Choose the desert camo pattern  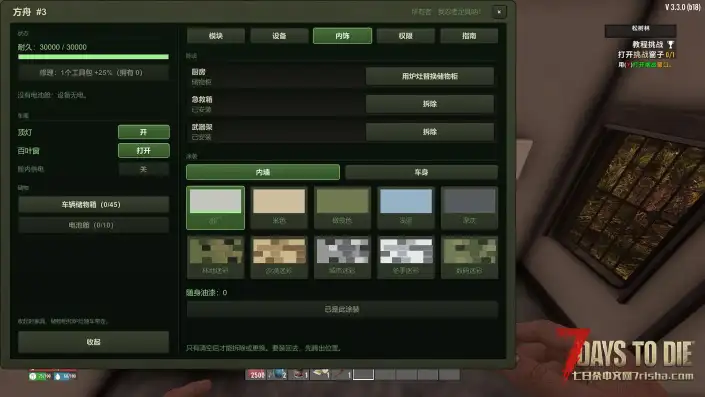click(x=279, y=257)
